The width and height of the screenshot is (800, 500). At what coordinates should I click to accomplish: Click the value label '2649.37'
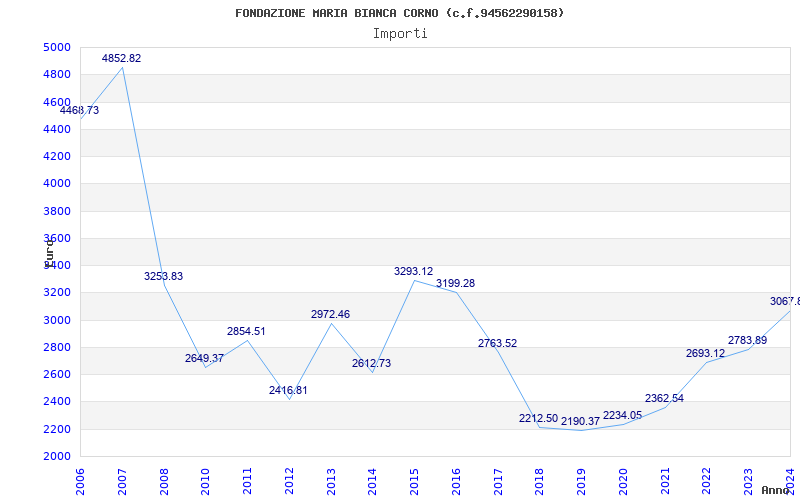(204, 358)
